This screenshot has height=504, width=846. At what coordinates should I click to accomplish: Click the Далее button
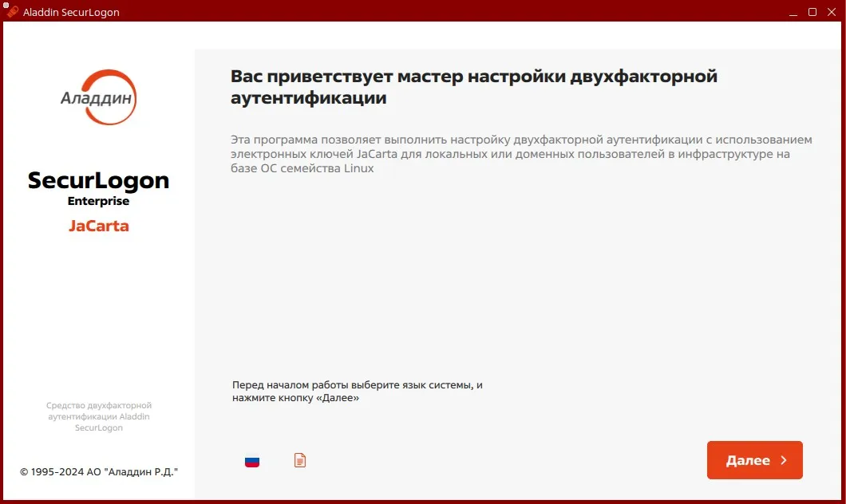tap(754, 460)
